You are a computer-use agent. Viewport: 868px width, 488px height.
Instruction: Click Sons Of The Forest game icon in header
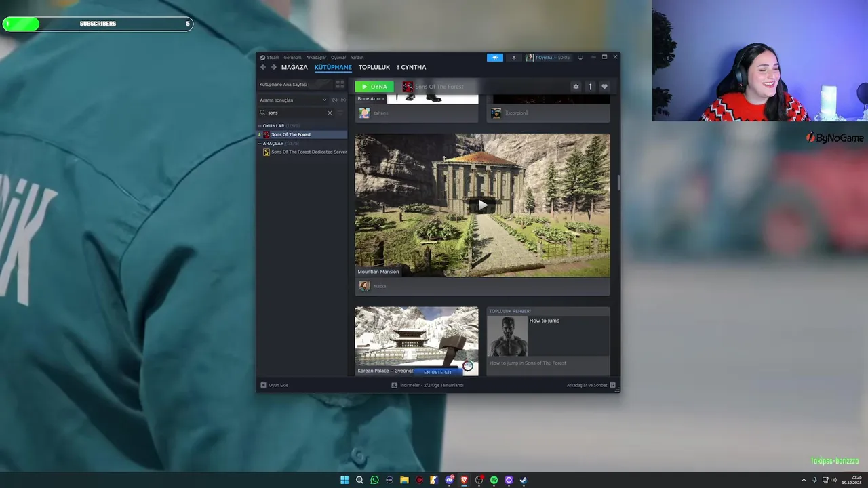coord(408,87)
